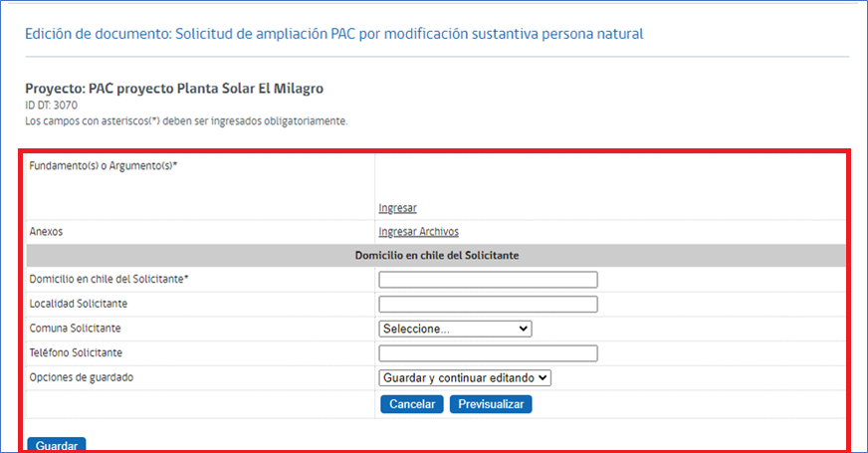Click the 'ID DT: 3070' text
The image size is (868, 453).
[51, 106]
